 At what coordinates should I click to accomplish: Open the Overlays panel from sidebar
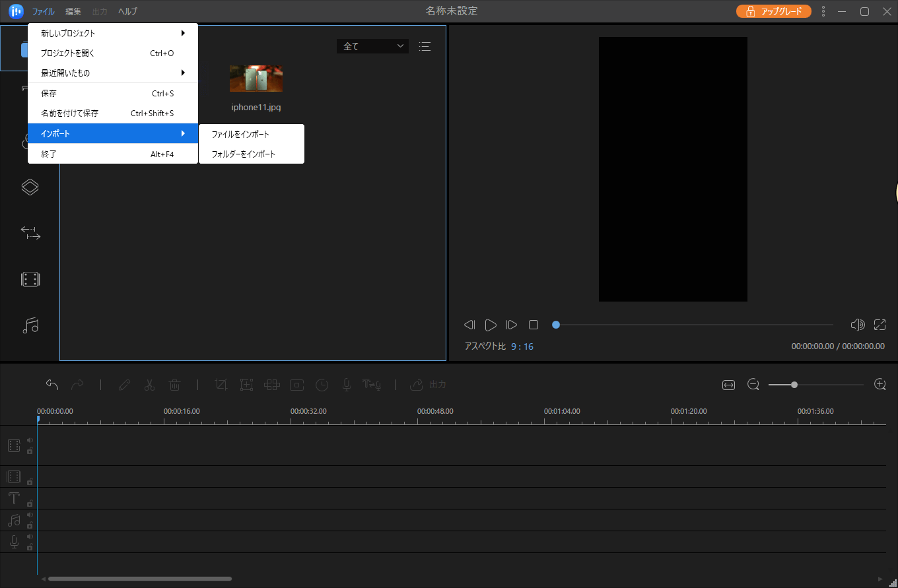point(30,187)
